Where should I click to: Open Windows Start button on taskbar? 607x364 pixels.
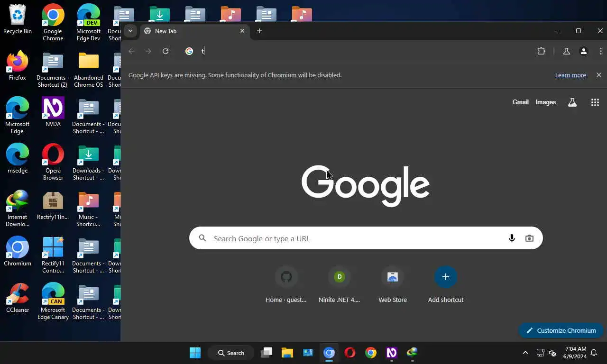pyautogui.click(x=195, y=353)
